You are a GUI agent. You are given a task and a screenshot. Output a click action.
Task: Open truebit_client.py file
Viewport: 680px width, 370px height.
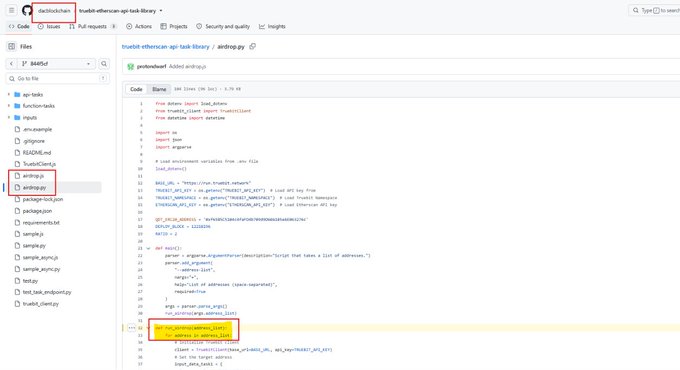[40, 304]
